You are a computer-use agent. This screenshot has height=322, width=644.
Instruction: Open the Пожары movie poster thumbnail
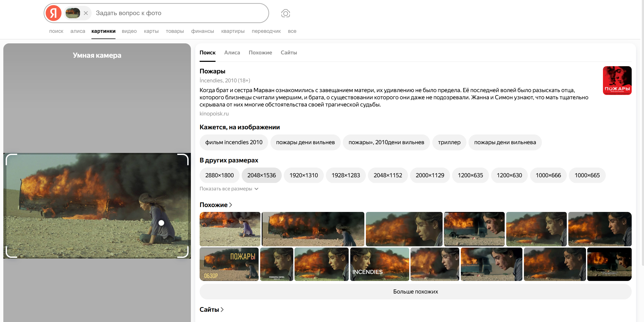617,81
